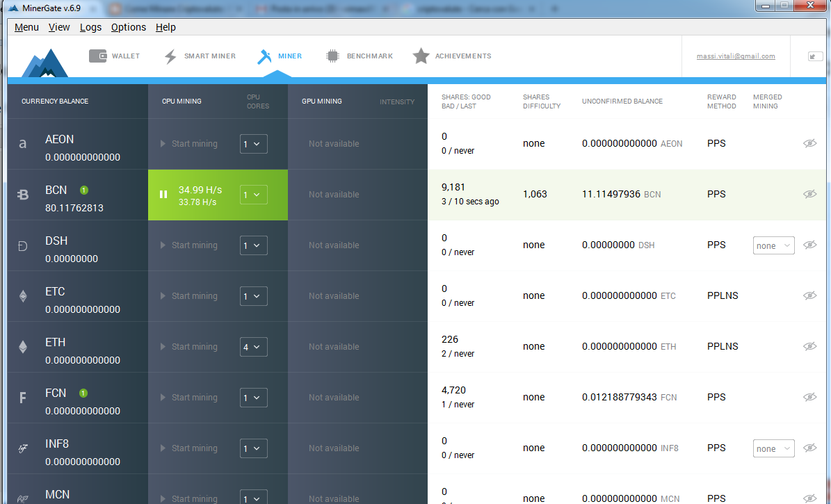
Task: Open the ETC CPU cores dropdown
Action: (253, 295)
